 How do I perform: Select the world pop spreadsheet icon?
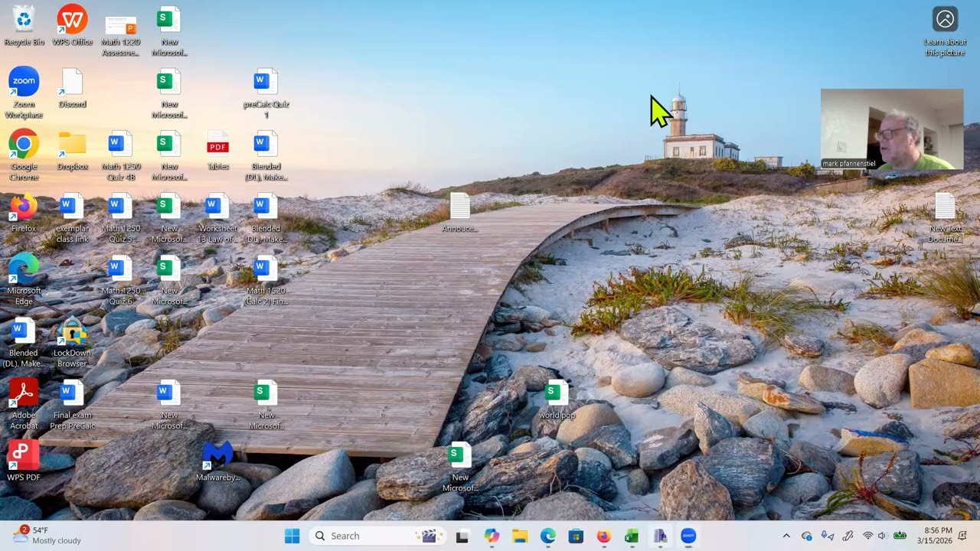pyautogui.click(x=557, y=399)
